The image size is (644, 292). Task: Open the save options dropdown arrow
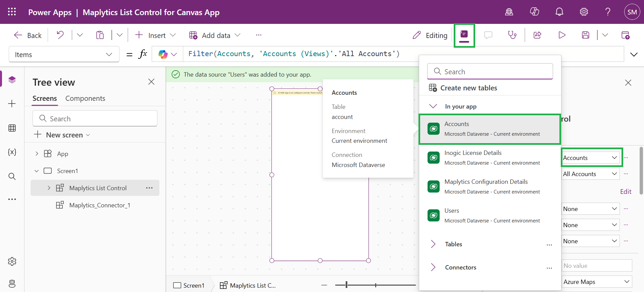(x=605, y=35)
